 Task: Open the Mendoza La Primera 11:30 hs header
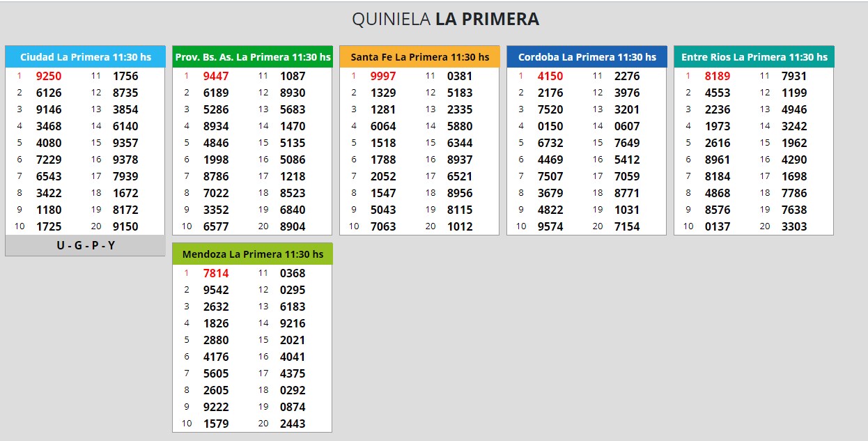(252, 254)
